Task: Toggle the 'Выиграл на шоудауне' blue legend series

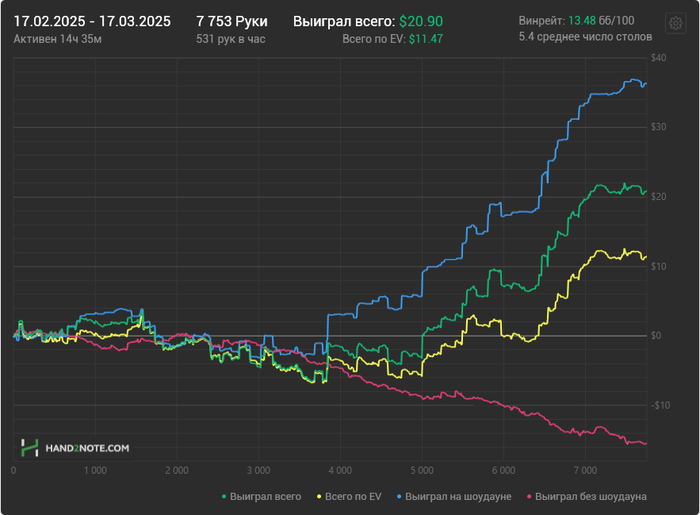Action: (454, 496)
